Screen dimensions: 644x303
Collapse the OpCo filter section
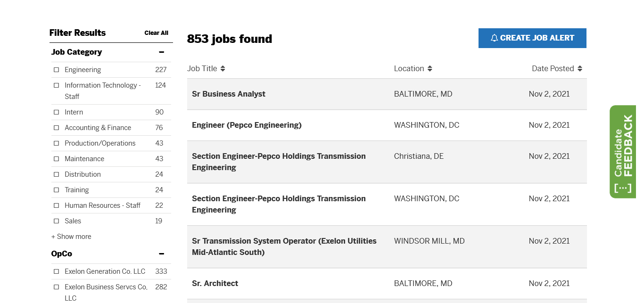pyautogui.click(x=161, y=254)
